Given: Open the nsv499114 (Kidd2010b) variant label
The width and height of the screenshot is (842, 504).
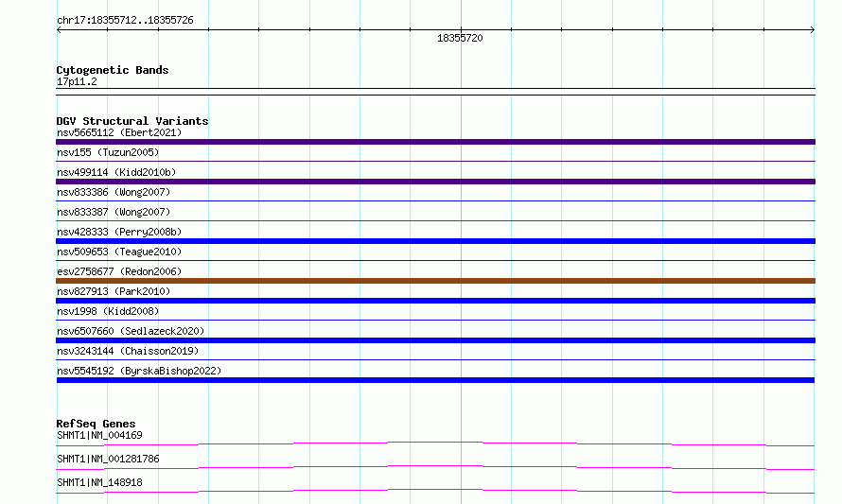Looking at the screenshot, I should [x=116, y=172].
